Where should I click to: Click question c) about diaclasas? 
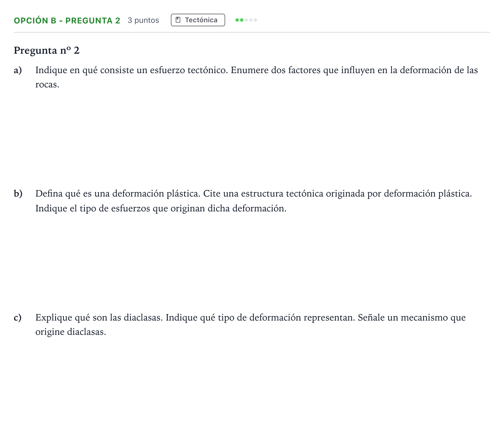click(251, 325)
